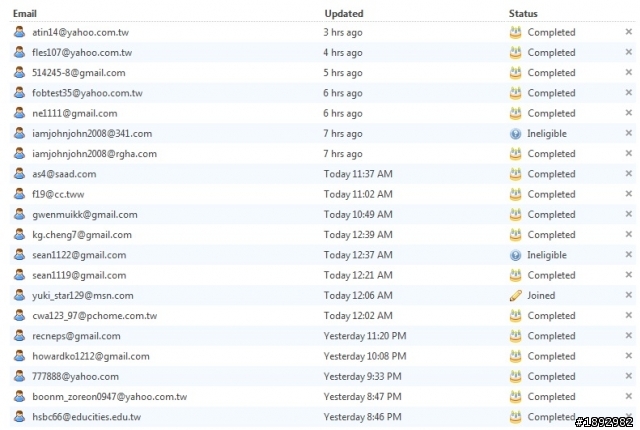Click Ineligible status icon for iamjohnjohn2008@341.com

point(516,133)
